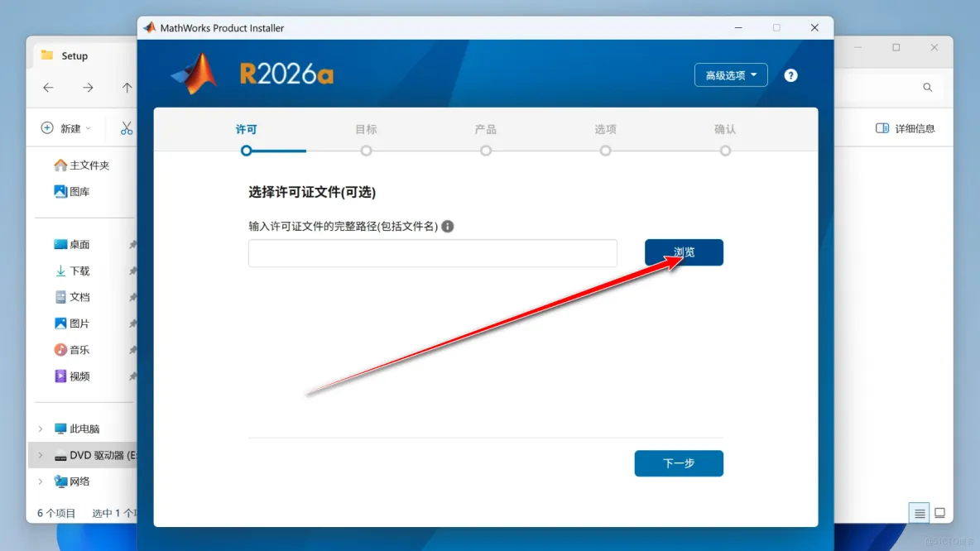Focus the license file path input field
The height and width of the screenshot is (551, 980).
(x=433, y=253)
